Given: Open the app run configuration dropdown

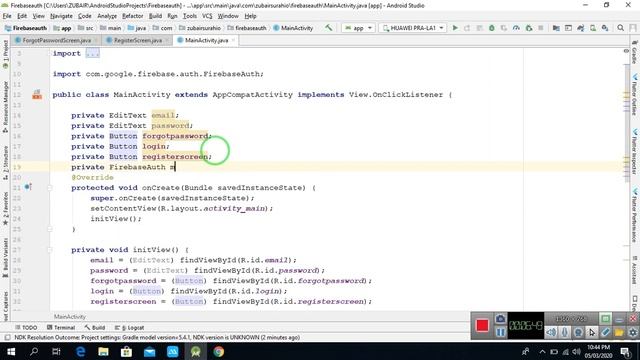Looking at the screenshot, I should 358,28.
